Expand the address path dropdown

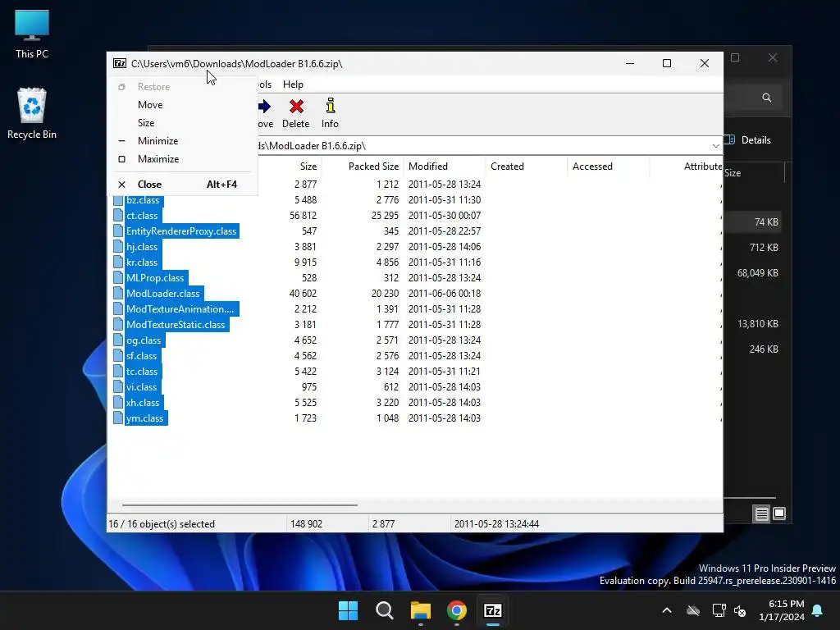click(x=715, y=146)
